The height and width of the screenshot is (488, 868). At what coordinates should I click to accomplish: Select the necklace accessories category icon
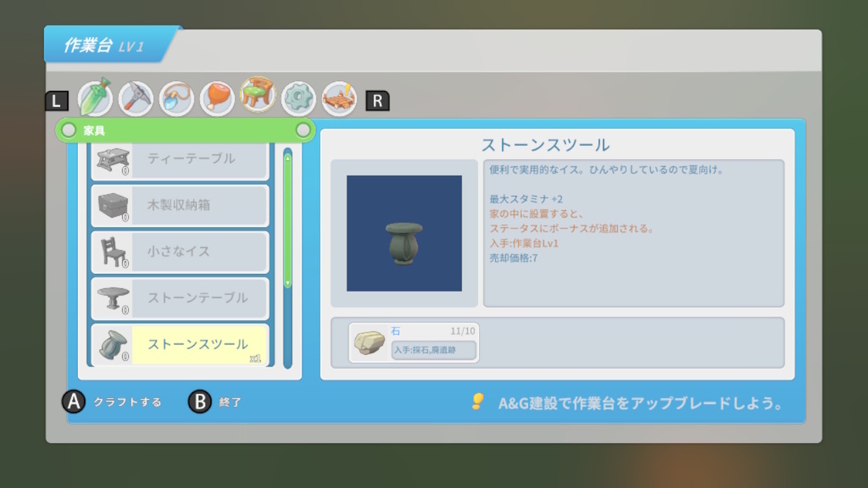[x=176, y=98]
